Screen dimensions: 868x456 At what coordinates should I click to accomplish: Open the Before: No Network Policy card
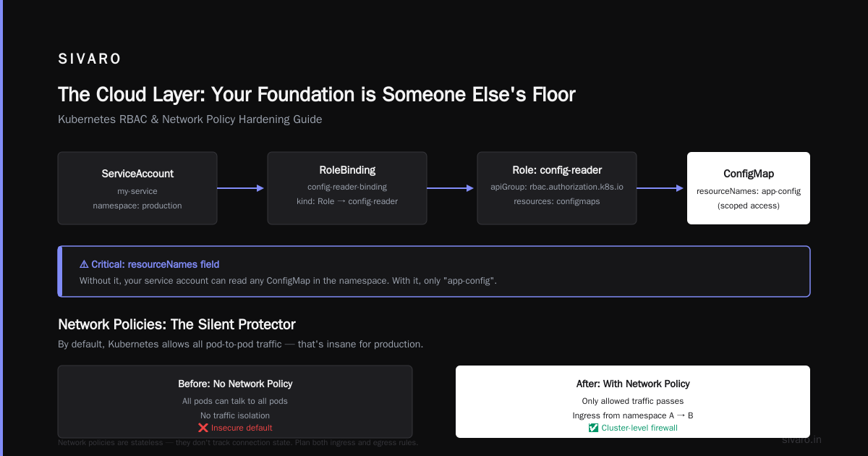tap(235, 402)
